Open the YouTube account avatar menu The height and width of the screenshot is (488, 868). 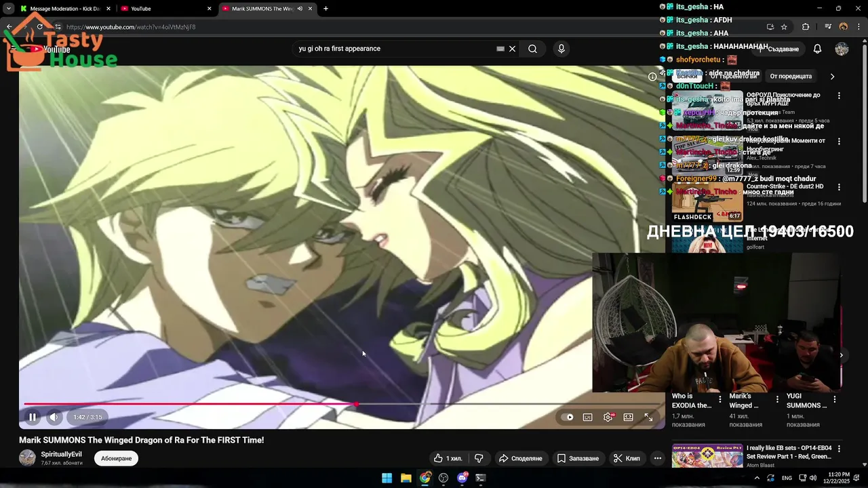pyautogui.click(x=842, y=49)
